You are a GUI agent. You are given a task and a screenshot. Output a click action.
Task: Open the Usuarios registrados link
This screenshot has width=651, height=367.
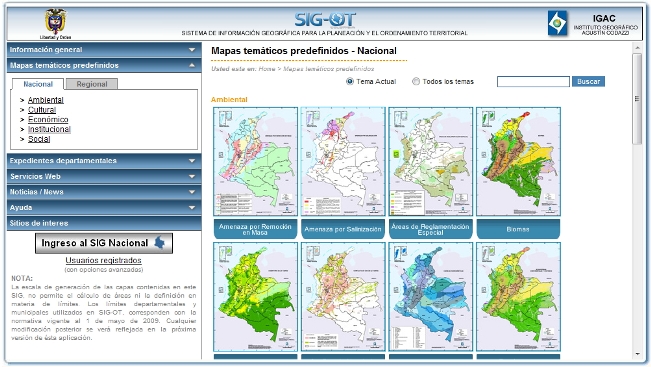coord(103,260)
